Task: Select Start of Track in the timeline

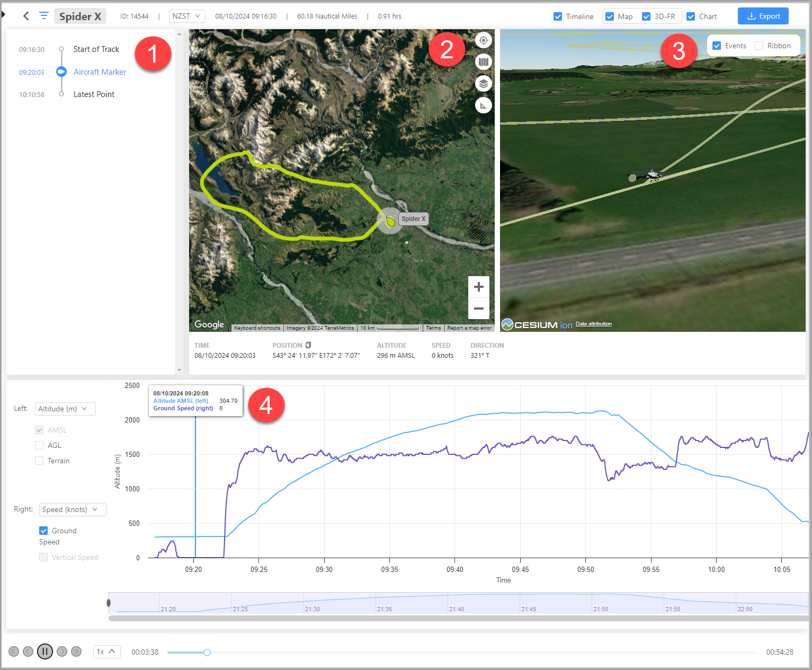Action: pos(96,49)
